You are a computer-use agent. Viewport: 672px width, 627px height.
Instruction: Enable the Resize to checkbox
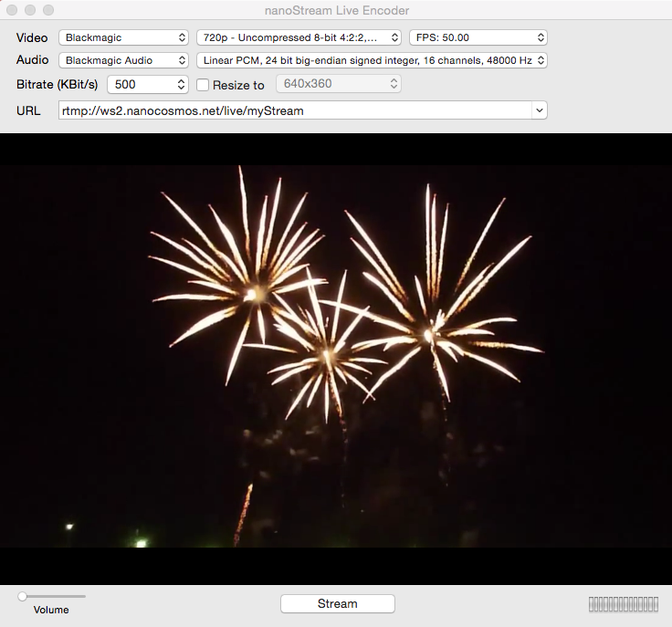[204, 85]
